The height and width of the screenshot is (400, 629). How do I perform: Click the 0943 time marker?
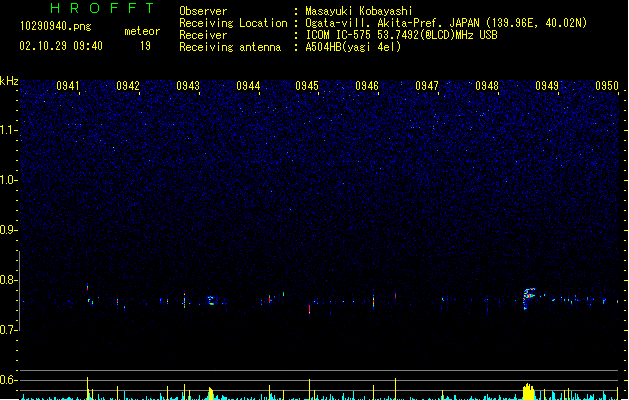click(188, 86)
